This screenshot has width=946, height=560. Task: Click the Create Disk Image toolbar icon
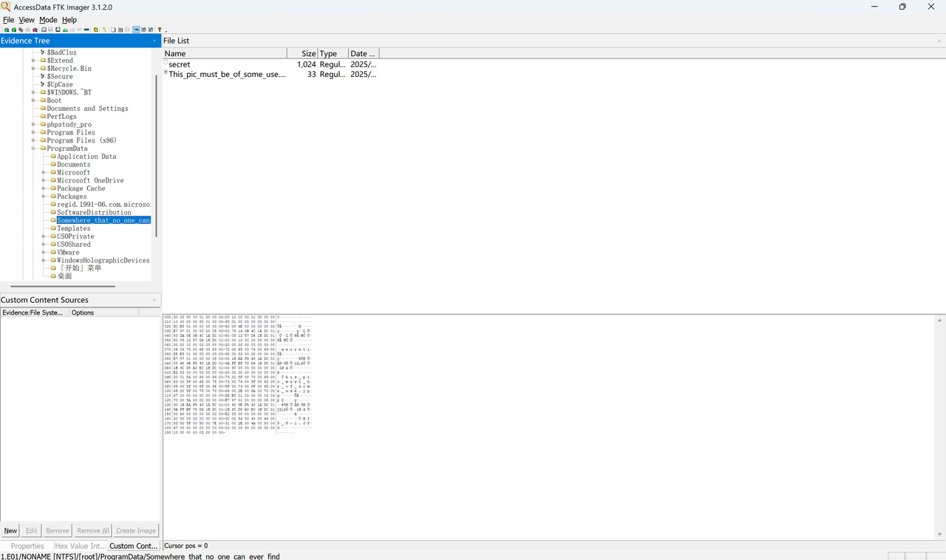(x=44, y=30)
